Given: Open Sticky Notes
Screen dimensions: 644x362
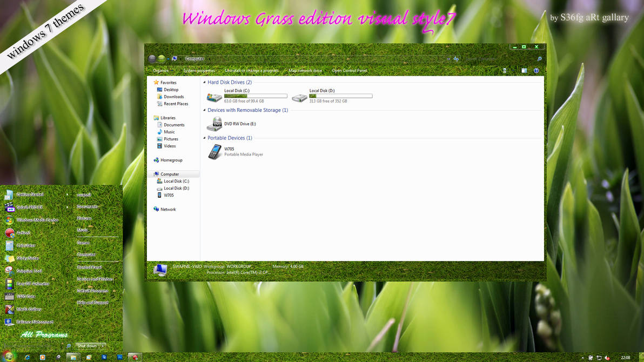Looking at the screenshot, I should coord(28,258).
